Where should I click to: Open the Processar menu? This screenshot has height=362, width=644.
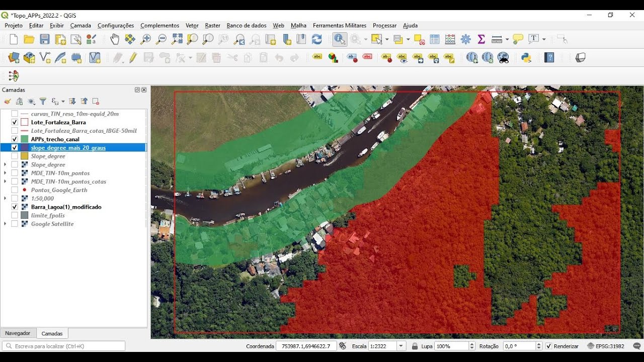coord(384,26)
